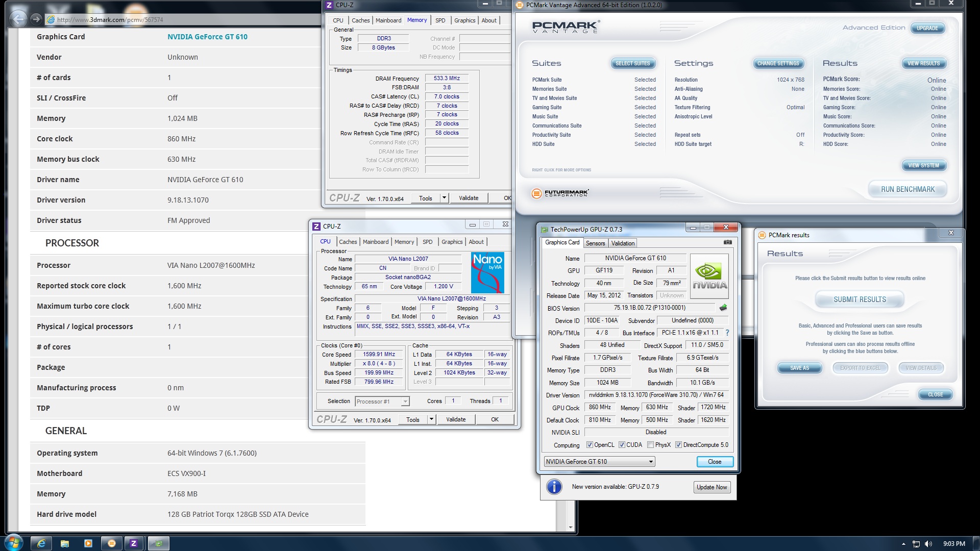Open the Processor #1 selection dropdown
This screenshot has width=980, height=551.
pos(382,402)
